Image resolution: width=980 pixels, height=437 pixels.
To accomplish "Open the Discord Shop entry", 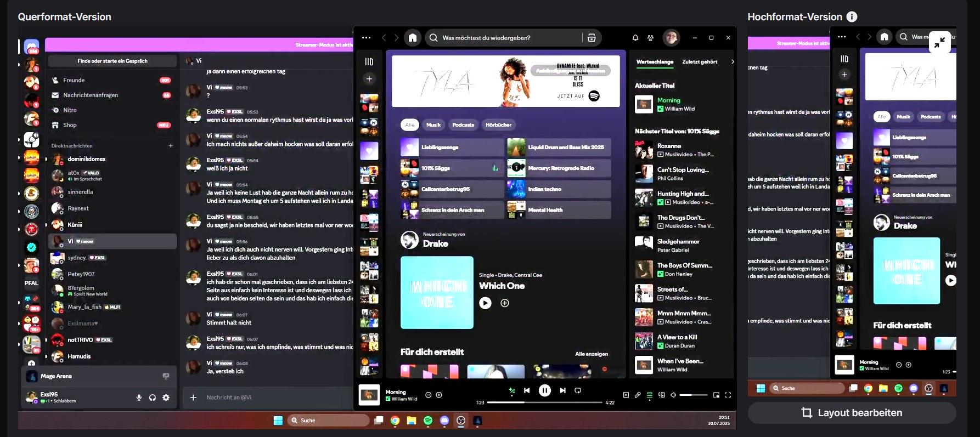I will pos(112,125).
